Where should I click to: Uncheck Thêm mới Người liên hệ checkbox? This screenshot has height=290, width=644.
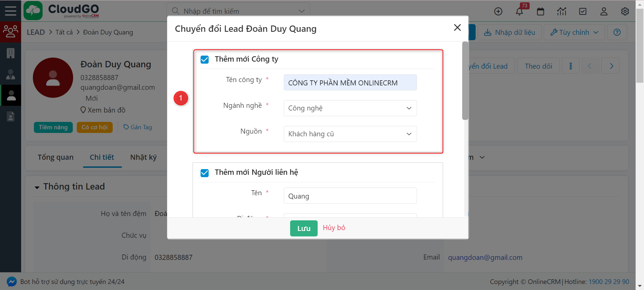coord(205,173)
